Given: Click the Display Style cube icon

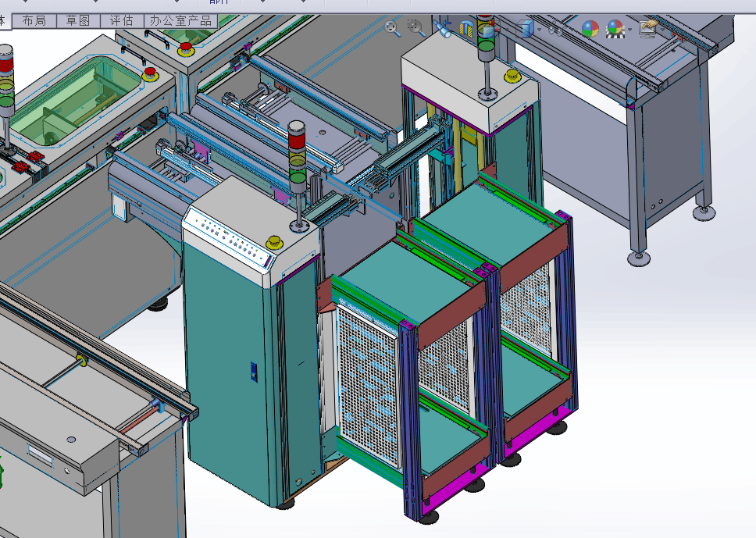Looking at the screenshot, I should 525,29.
